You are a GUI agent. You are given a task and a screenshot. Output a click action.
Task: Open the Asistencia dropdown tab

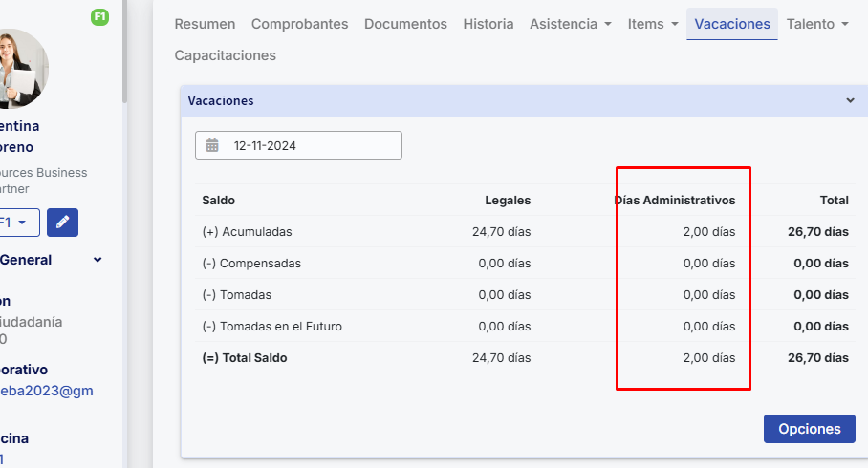571,24
